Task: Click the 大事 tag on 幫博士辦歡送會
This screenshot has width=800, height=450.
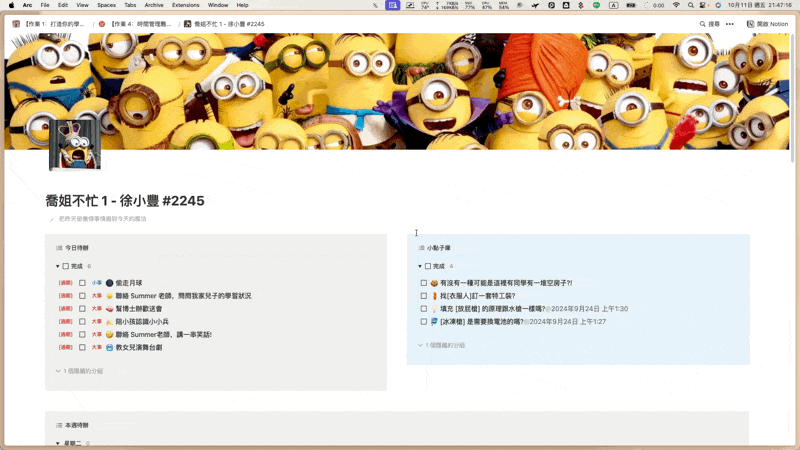Action: [x=96, y=309]
